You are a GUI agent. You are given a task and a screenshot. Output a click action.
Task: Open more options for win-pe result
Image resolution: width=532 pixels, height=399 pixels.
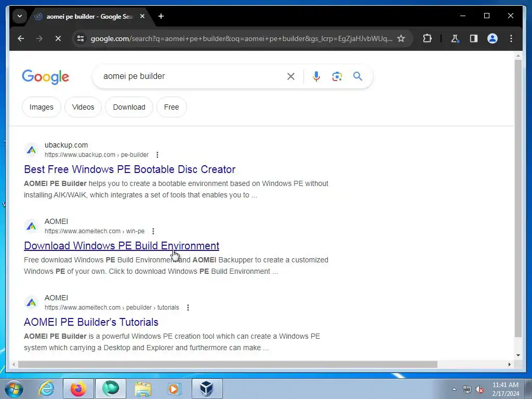153,231
